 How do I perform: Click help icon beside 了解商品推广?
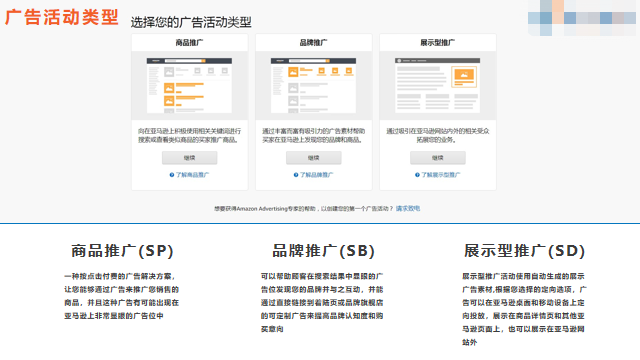[x=172, y=175]
